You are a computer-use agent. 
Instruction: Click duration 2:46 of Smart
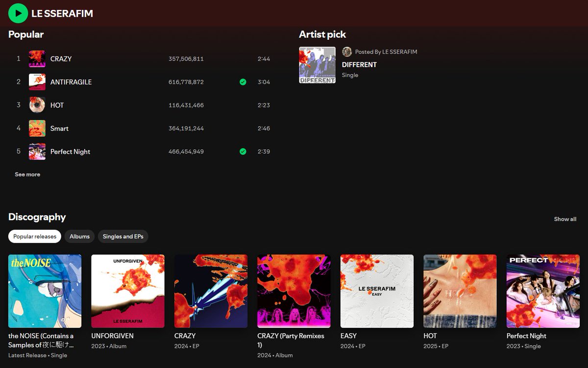point(264,129)
